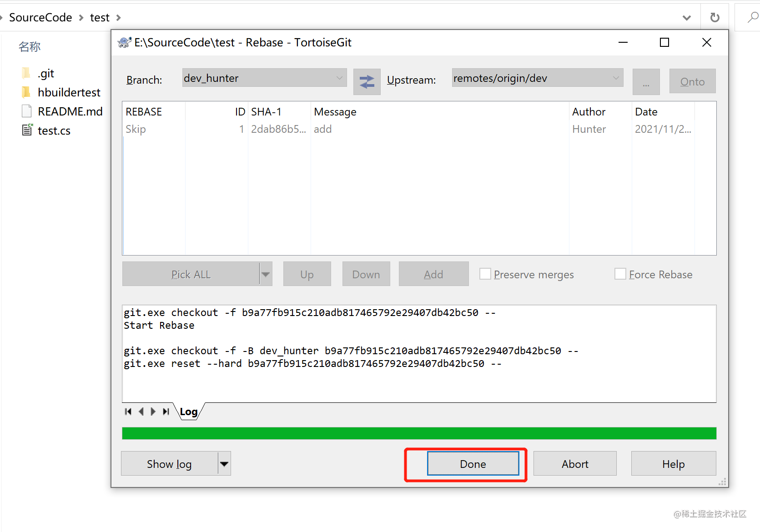Click the 2021/11/2... date cell
The image size is (760, 532).
click(x=663, y=129)
